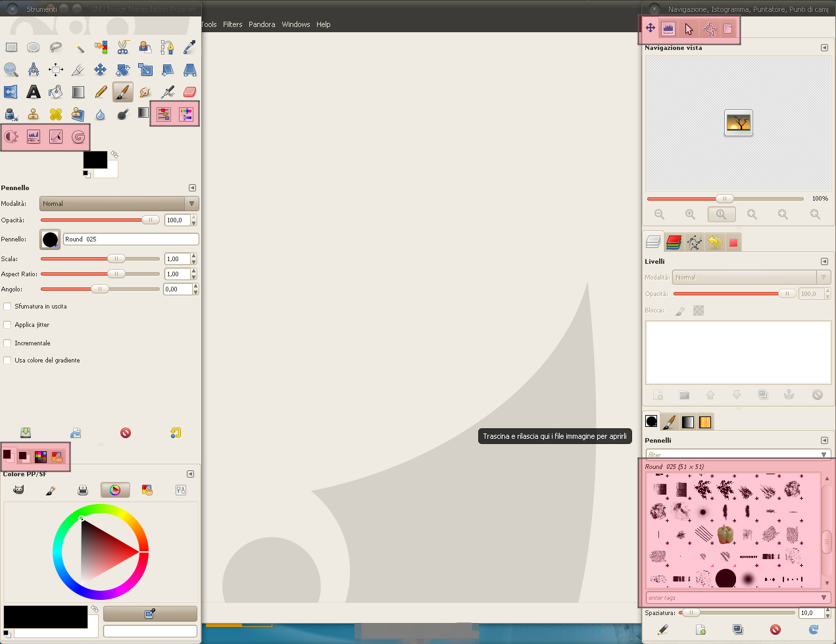The width and height of the screenshot is (836, 644).
Task: Collapse the Livelli panel via its arrow
Action: 824,261
